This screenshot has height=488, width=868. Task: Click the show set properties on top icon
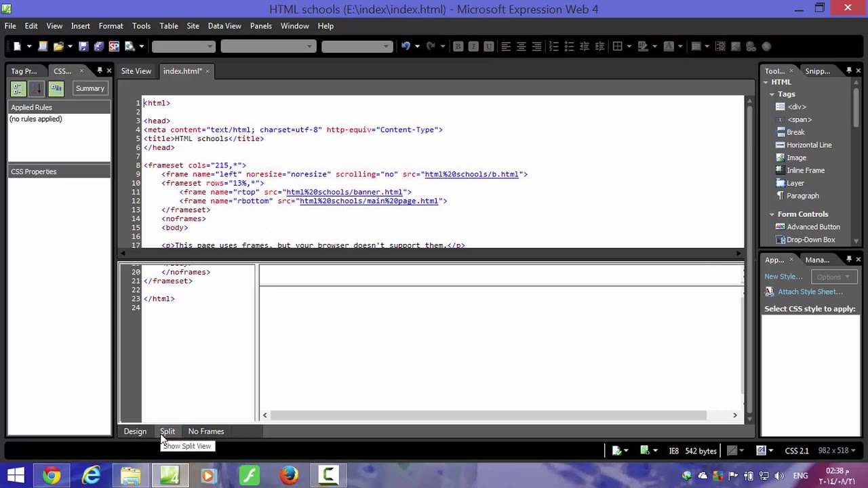click(x=56, y=88)
